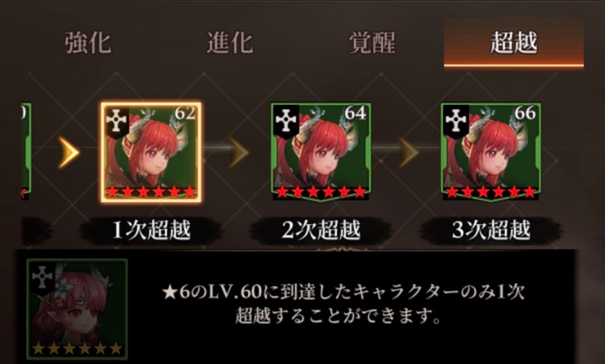Select the level 64 character portrait
Viewport: 605px width, 364px height.
tap(321, 151)
